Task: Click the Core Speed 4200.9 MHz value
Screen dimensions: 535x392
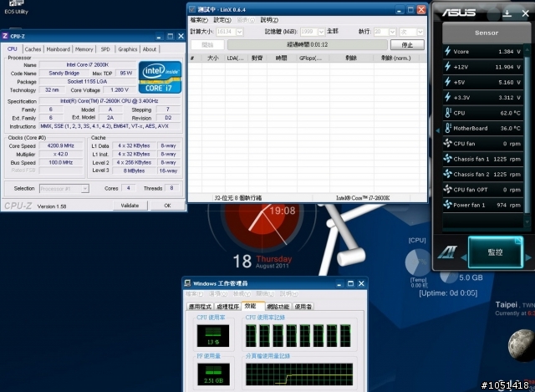Action: point(61,145)
